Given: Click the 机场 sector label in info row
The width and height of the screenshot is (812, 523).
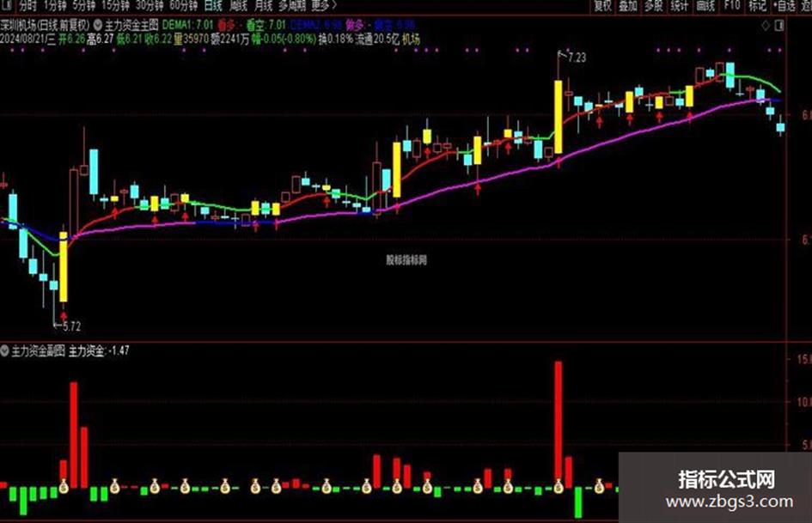Looking at the screenshot, I should click(x=412, y=40).
